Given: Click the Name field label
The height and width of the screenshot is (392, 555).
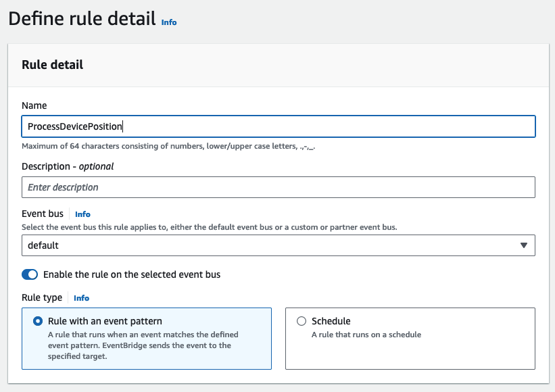Looking at the screenshot, I should click(34, 105).
